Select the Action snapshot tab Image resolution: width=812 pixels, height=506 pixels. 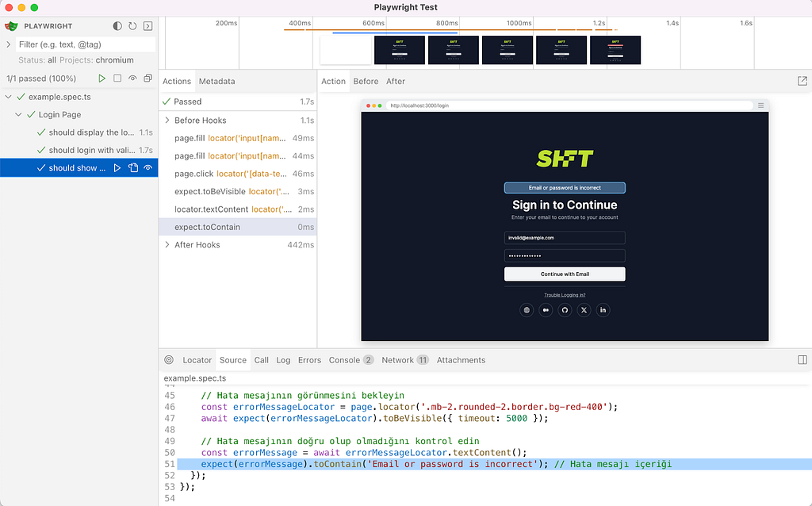click(333, 82)
